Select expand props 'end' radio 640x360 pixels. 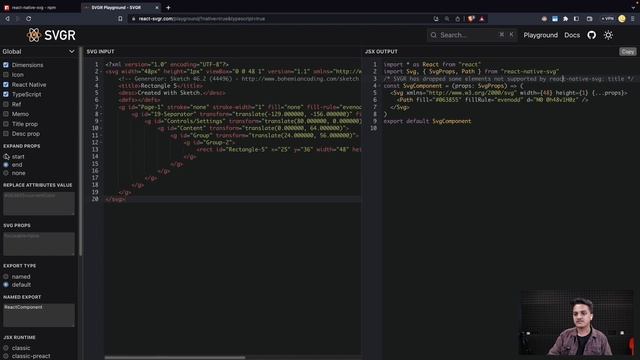6,165
